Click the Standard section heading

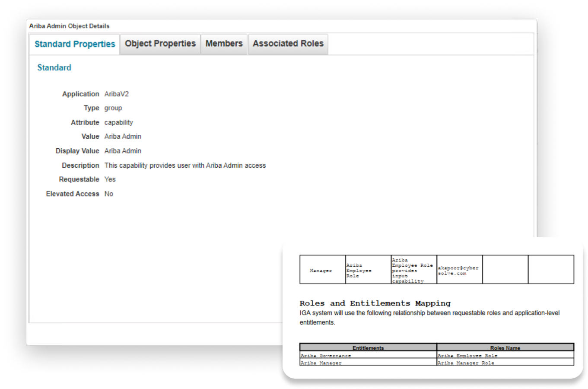pyautogui.click(x=54, y=67)
